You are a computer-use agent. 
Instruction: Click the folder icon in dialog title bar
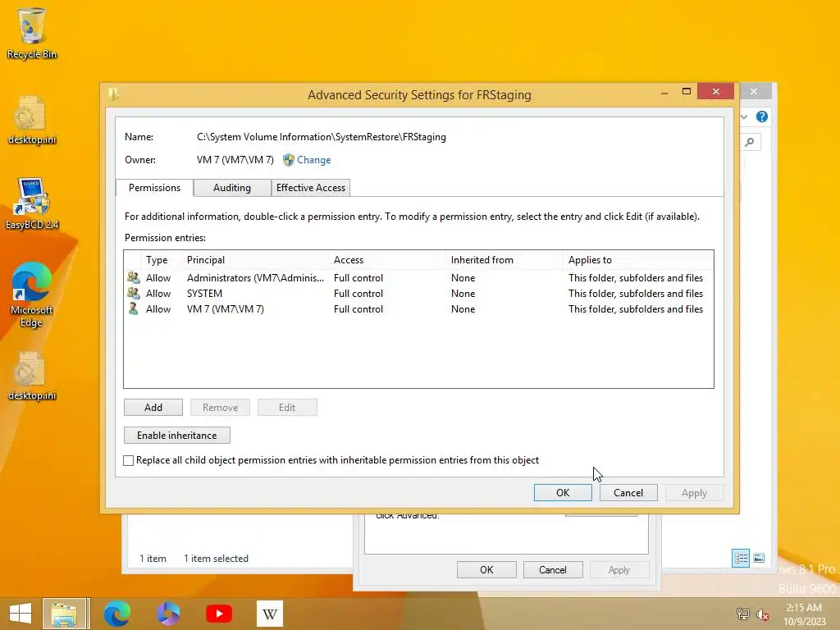(x=113, y=94)
